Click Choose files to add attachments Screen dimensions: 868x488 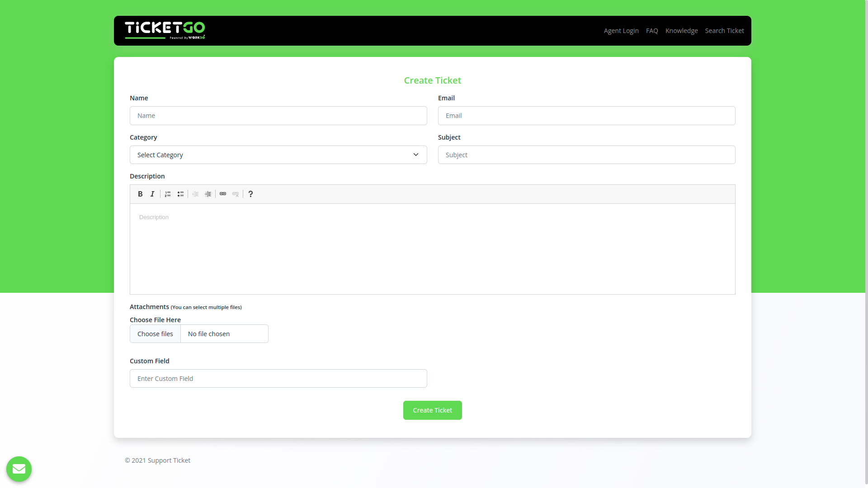coord(155,333)
